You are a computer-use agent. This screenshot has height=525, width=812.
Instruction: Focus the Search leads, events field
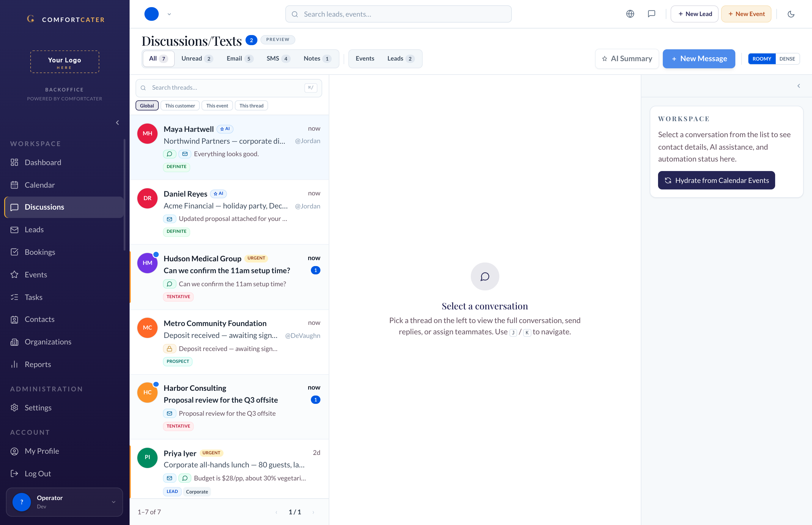pos(398,14)
